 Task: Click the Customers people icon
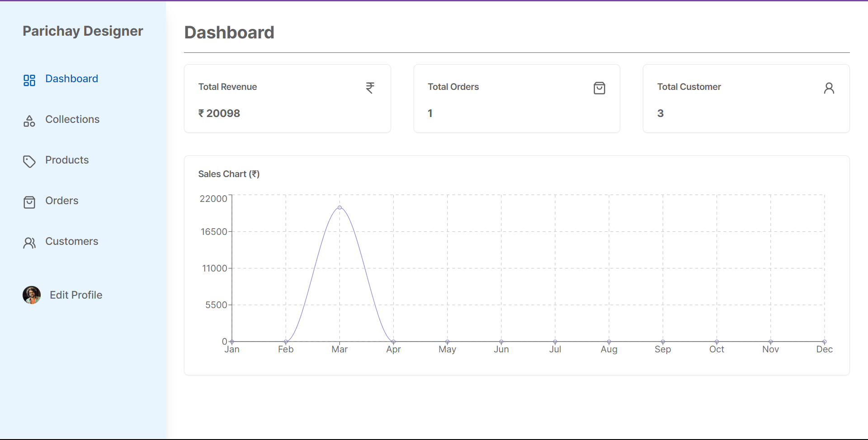click(29, 243)
